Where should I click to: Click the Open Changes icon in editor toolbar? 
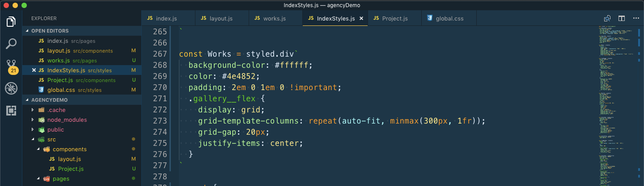point(607,18)
